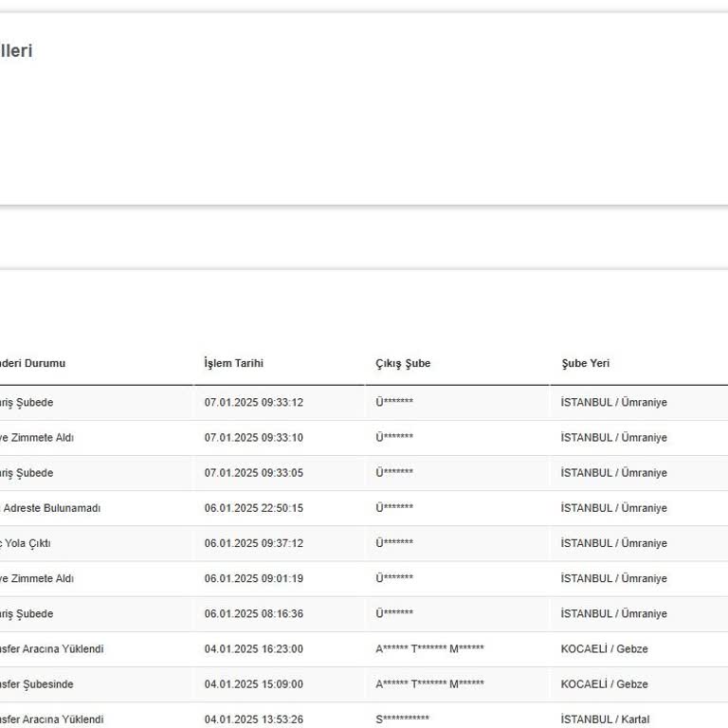
Task: Select date cell 06.01.2025 09:37:12
Action: pos(254,543)
